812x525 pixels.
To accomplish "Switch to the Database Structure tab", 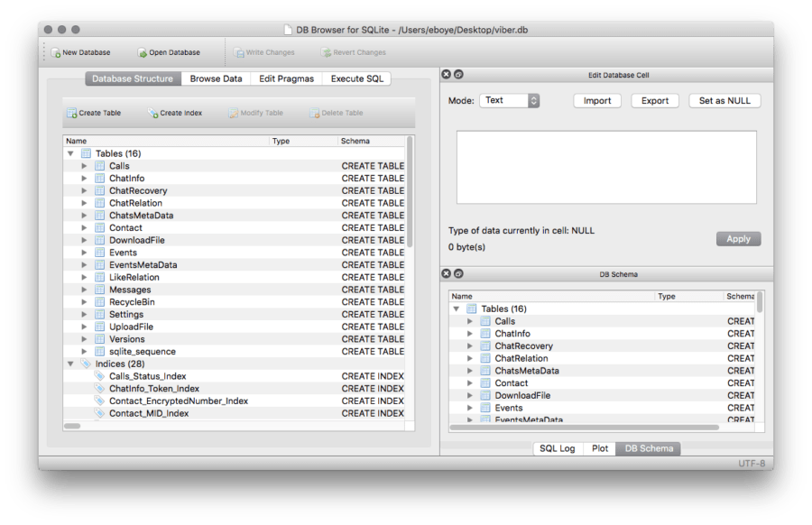I will [x=133, y=78].
